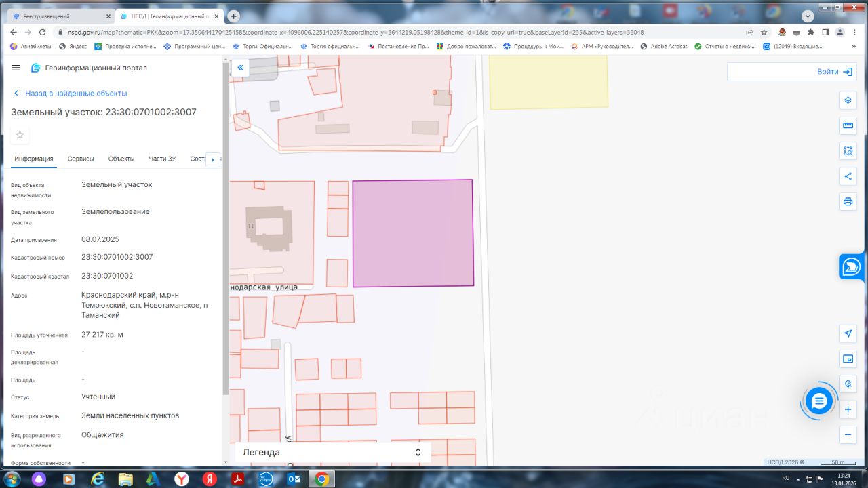Image resolution: width=868 pixels, height=488 pixels.
Task: Switch to the Информация tab
Action: 34,159
